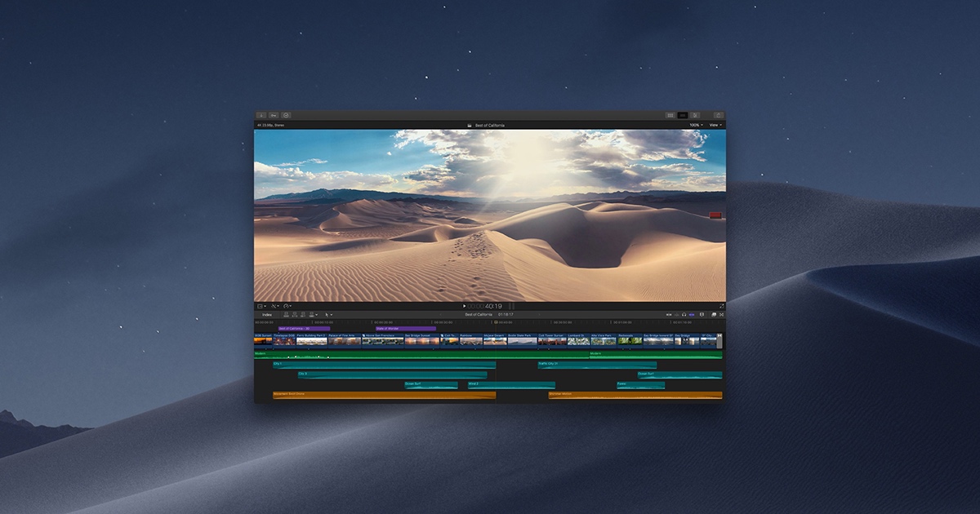Open the 100% zoom dropdown
This screenshot has height=514, width=980.
click(695, 125)
